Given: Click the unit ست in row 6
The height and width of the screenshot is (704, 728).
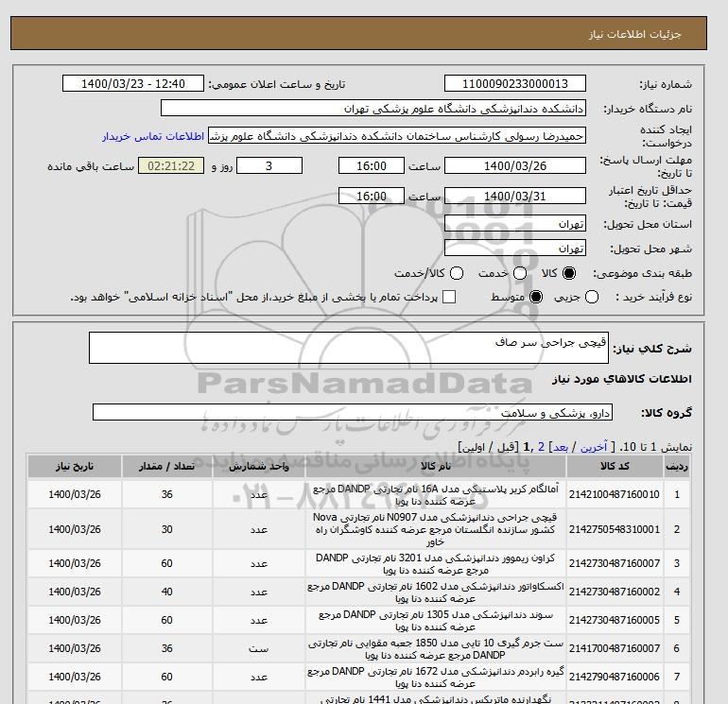Looking at the screenshot, I should [x=259, y=649].
